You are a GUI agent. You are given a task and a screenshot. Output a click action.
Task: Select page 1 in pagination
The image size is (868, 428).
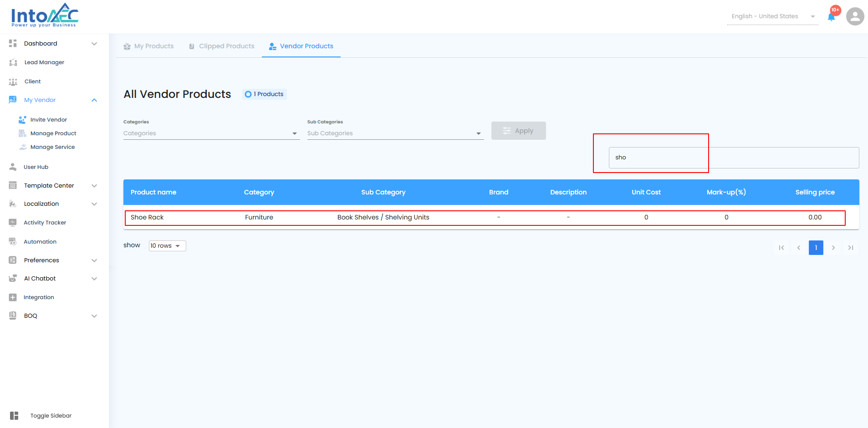pyautogui.click(x=816, y=248)
